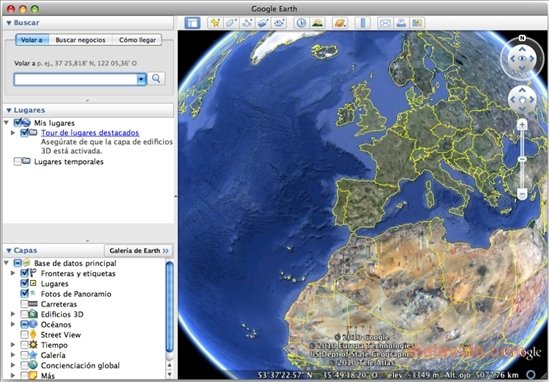Zoom in with the plus button
This screenshot has height=382, width=549.
(x=522, y=125)
